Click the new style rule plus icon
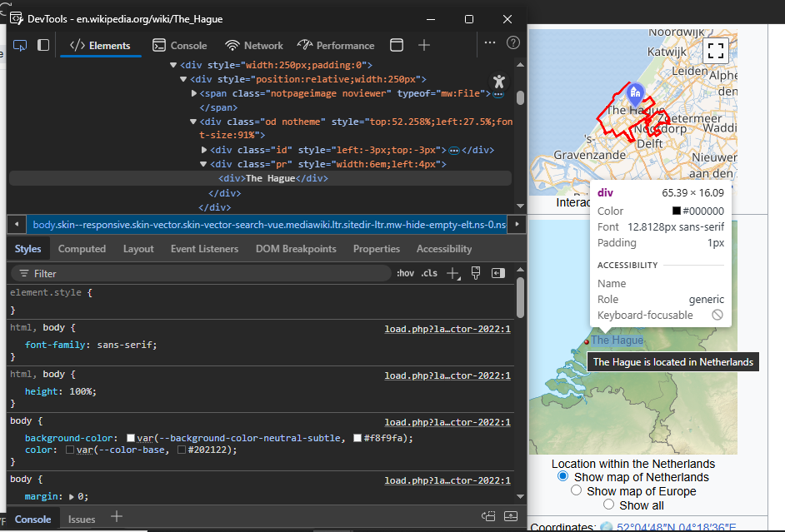The height and width of the screenshot is (532, 785). [452, 273]
